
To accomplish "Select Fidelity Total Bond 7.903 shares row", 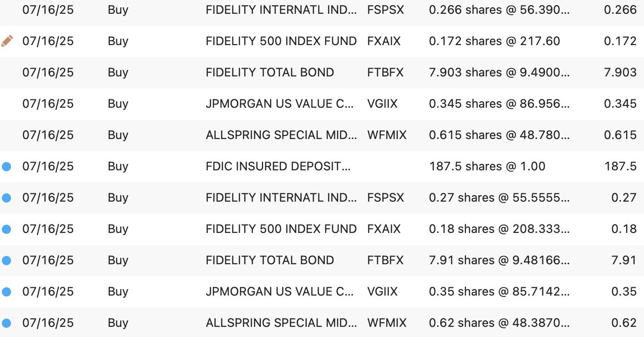I will 322,73.
